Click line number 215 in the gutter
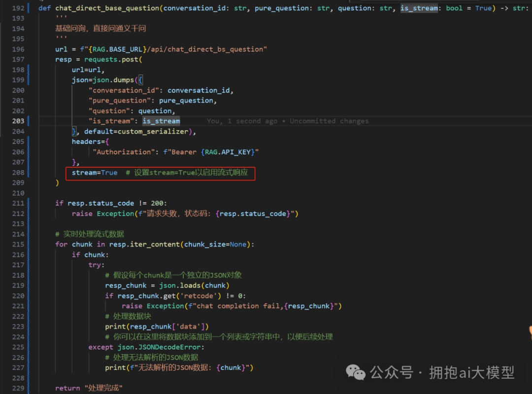The image size is (532, 394). pyautogui.click(x=18, y=244)
